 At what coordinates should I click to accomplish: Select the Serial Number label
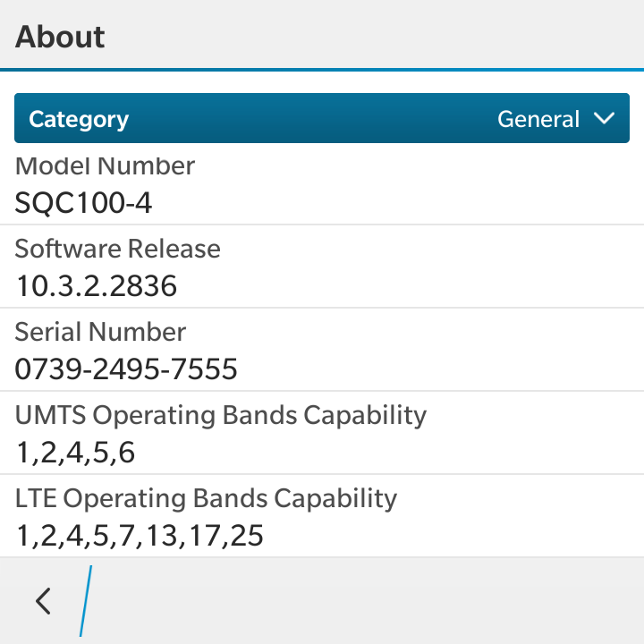click(x=100, y=332)
